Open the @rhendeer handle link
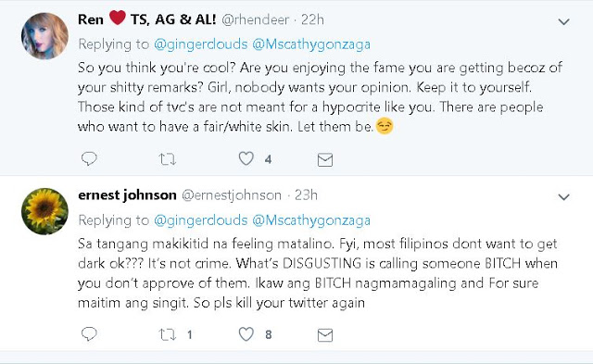593x364 pixels. coord(256,19)
